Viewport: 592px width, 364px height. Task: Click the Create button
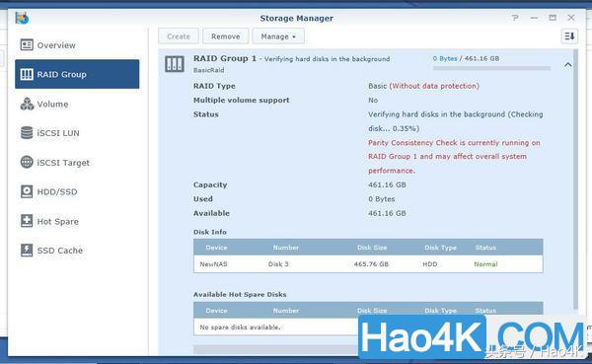(179, 36)
